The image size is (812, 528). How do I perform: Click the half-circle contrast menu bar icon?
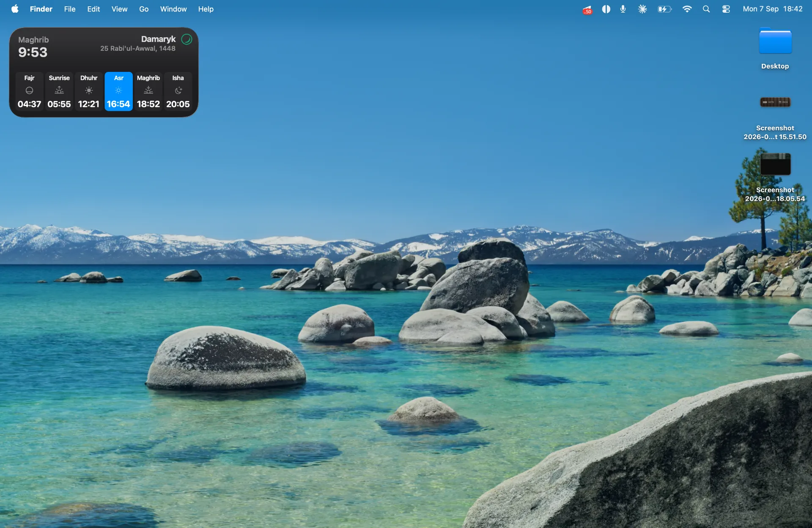pos(606,9)
